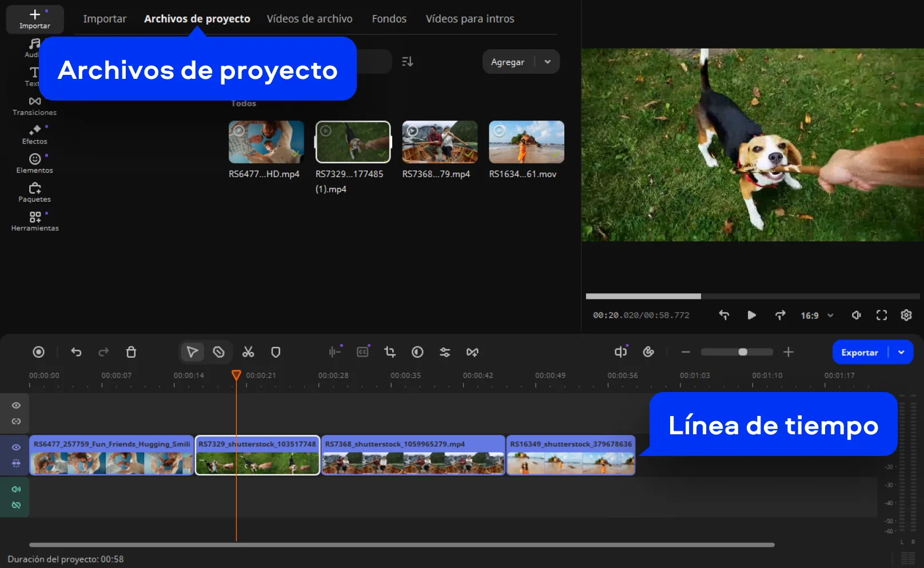Image resolution: width=924 pixels, height=568 pixels.
Task: Enable snapping with the magnet icon
Action: [x=219, y=352]
